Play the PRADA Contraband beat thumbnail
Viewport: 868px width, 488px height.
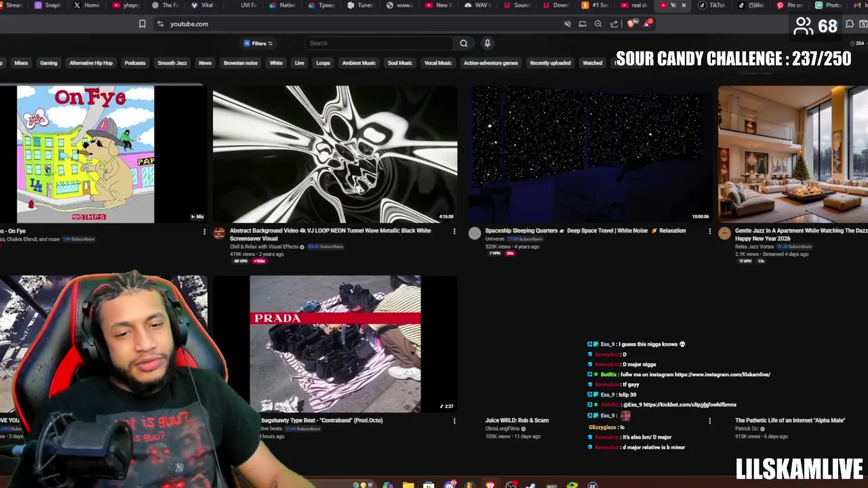tap(335, 344)
